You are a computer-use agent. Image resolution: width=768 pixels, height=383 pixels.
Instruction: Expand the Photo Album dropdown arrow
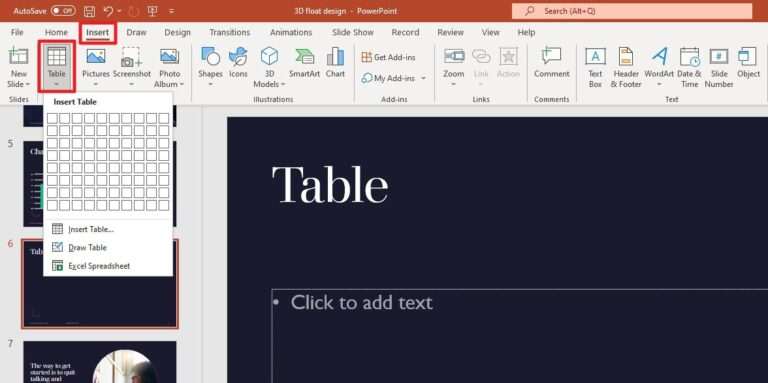tap(181, 84)
